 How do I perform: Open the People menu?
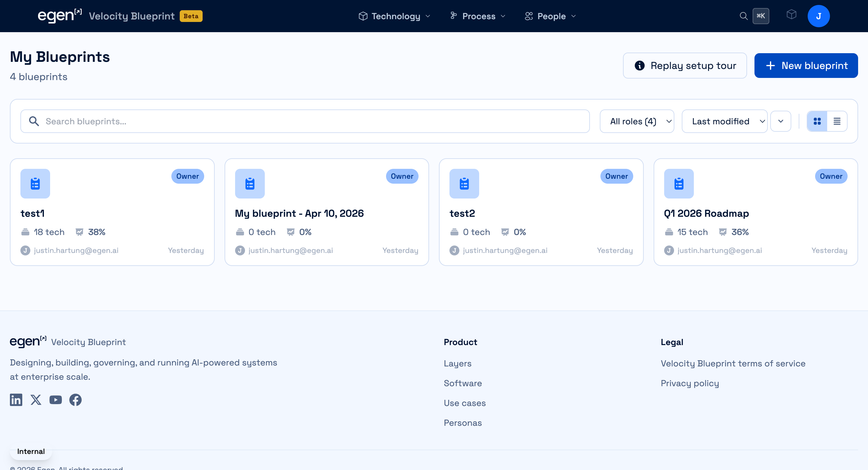click(x=551, y=16)
